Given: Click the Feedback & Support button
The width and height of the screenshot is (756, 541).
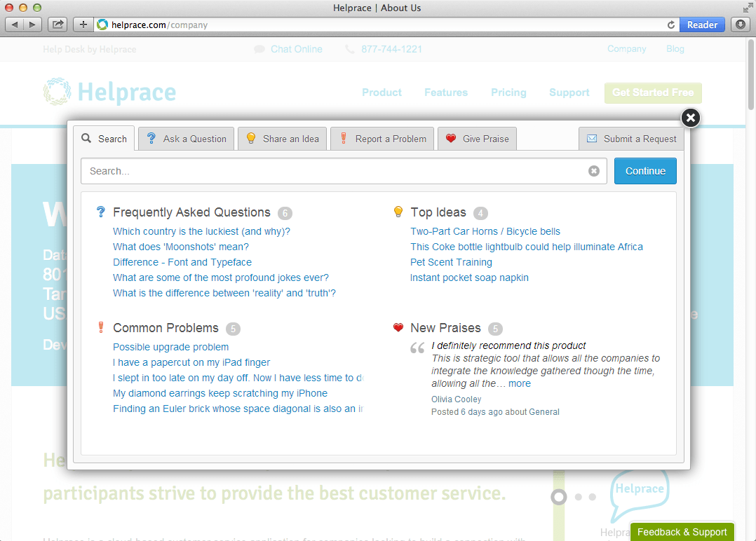Looking at the screenshot, I should pos(682,532).
